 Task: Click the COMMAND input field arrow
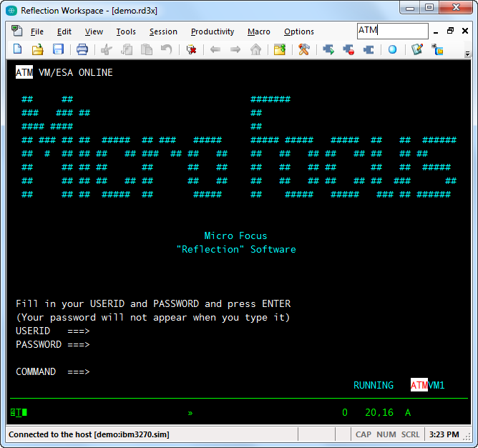click(x=79, y=371)
